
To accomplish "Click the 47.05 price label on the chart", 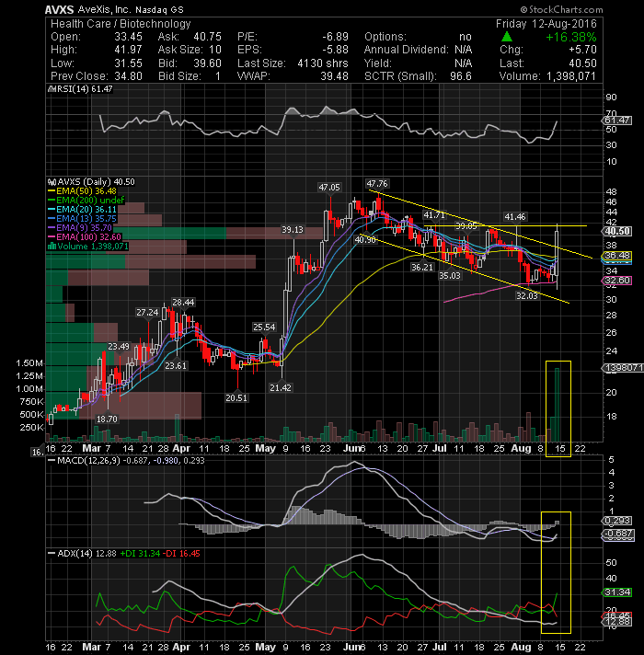I will [329, 188].
